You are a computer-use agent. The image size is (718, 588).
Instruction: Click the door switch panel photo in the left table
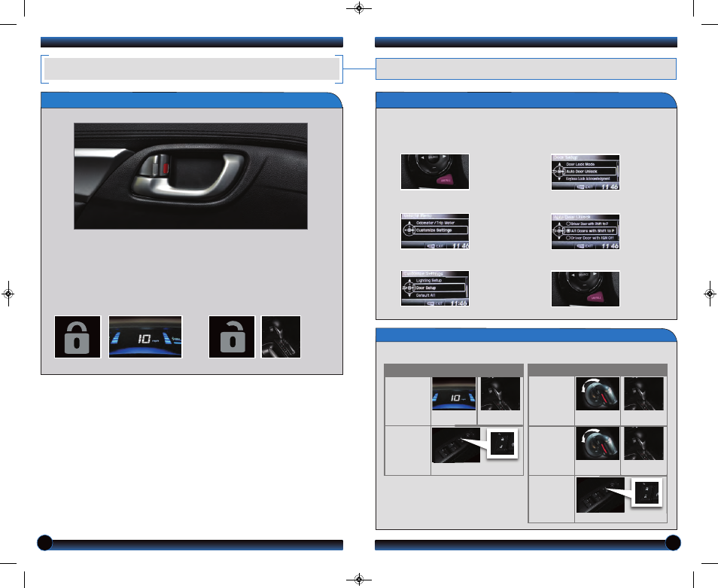point(456,445)
